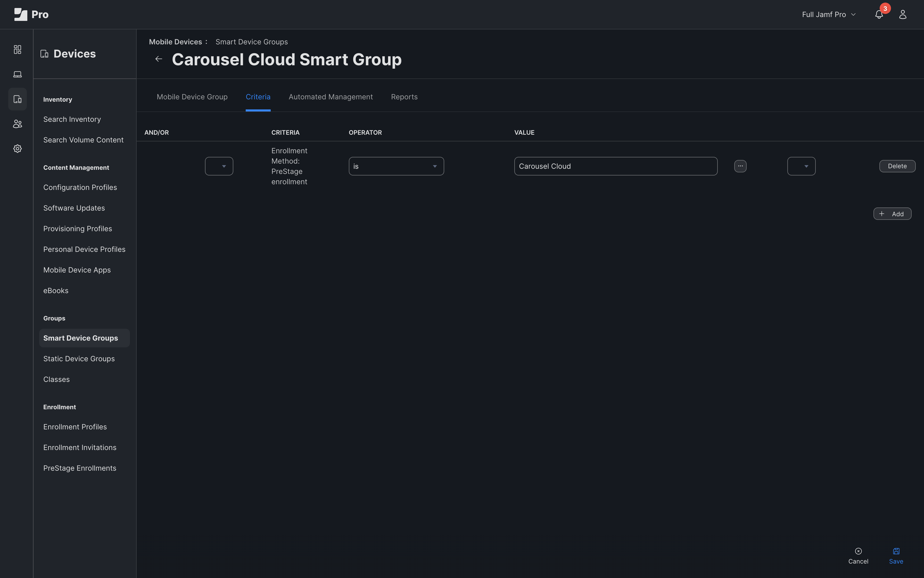
Task: Click the Carousel Cloud value field
Action: 616,166
